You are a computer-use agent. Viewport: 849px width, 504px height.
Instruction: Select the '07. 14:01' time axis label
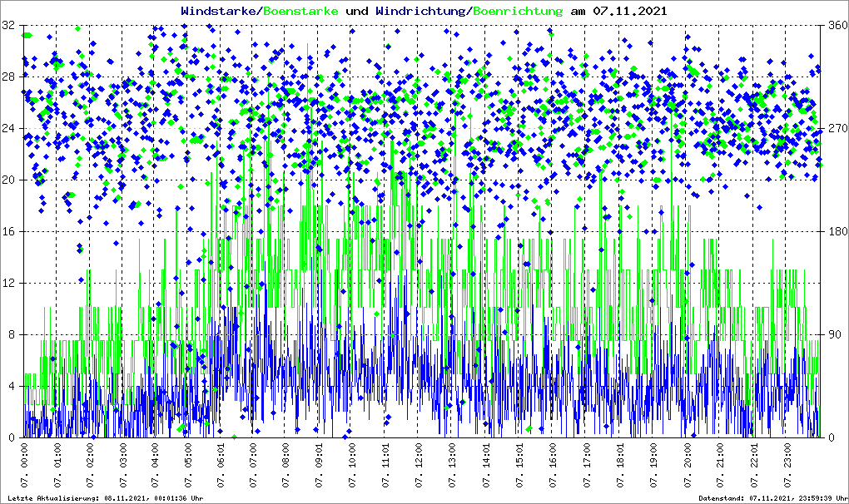(x=486, y=465)
